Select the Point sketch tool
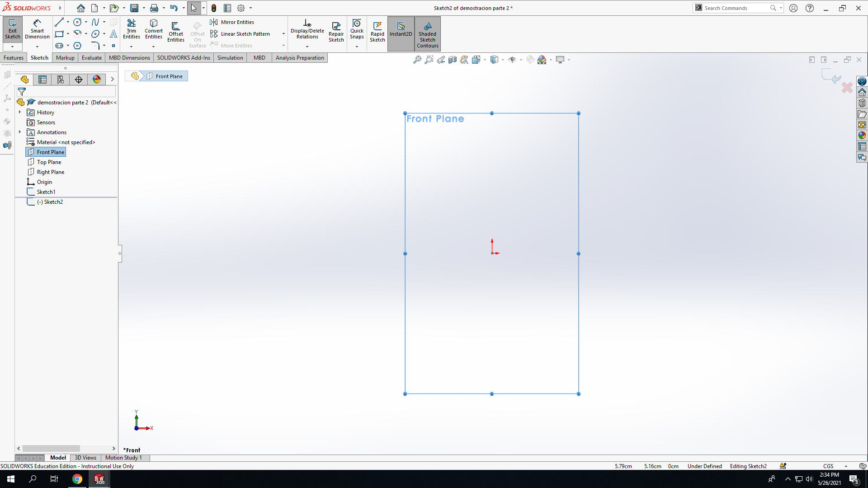 point(113,46)
